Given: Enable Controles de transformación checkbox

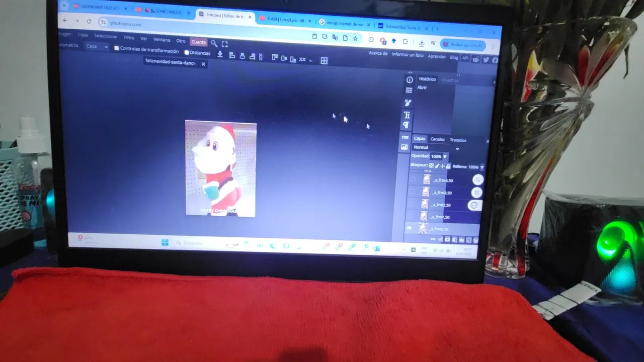Looking at the screenshot, I should 116,48.
